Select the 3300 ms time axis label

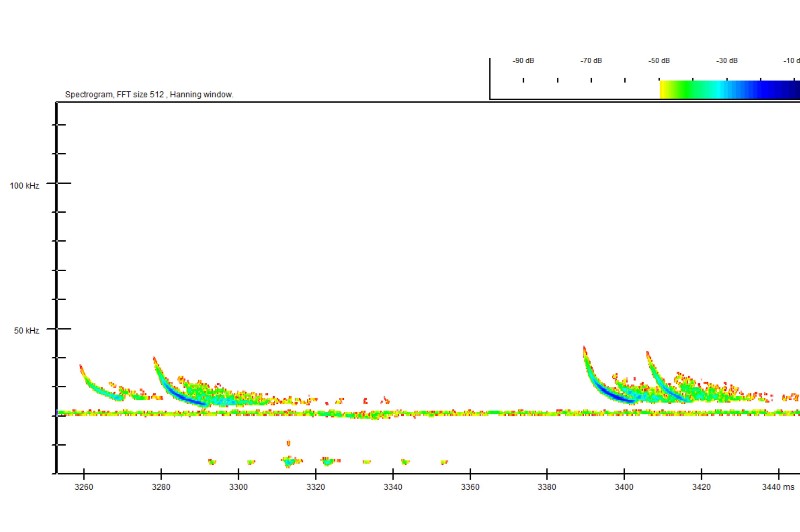coord(238,487)
